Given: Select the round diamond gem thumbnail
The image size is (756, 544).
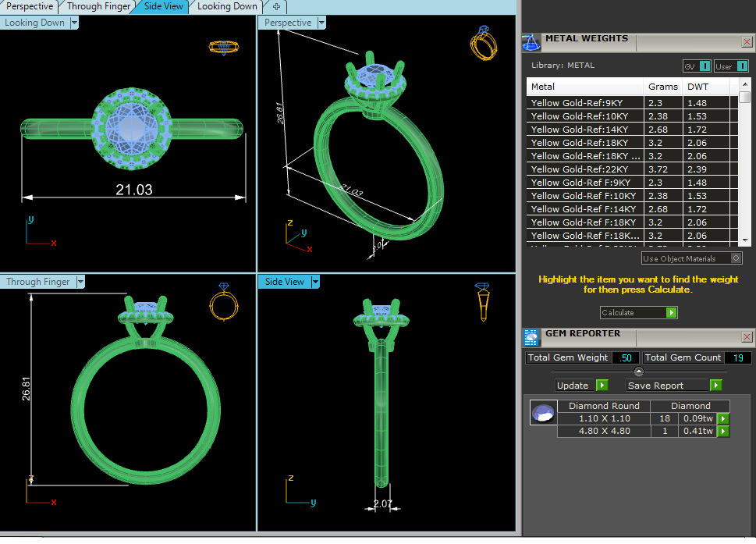Looking at the screenshot, I should tap(543, 413).
